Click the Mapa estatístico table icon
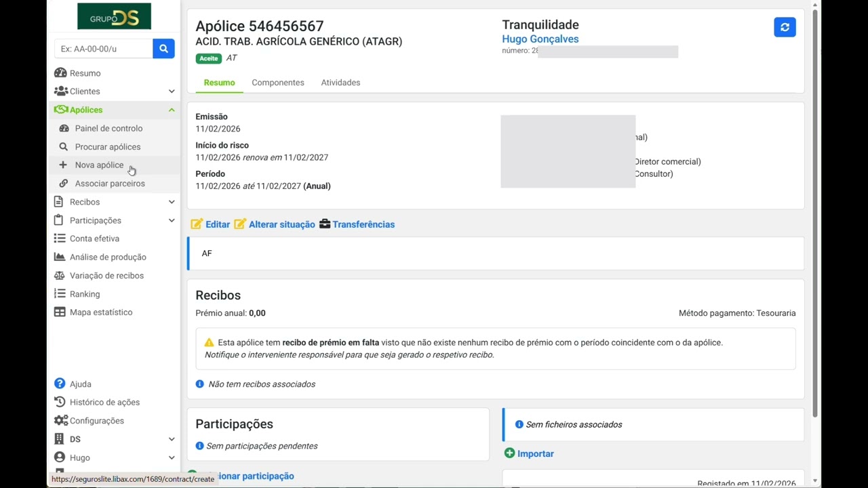The width and height of the screenshot is (868, 488). click(60, 312)
